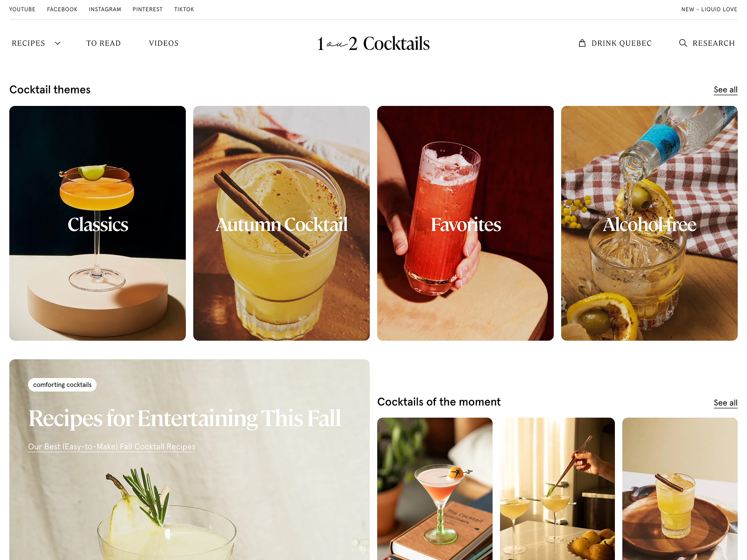Choose the Favorites theme card
Viewport: 747px width, 560px height.
[465, 223]
